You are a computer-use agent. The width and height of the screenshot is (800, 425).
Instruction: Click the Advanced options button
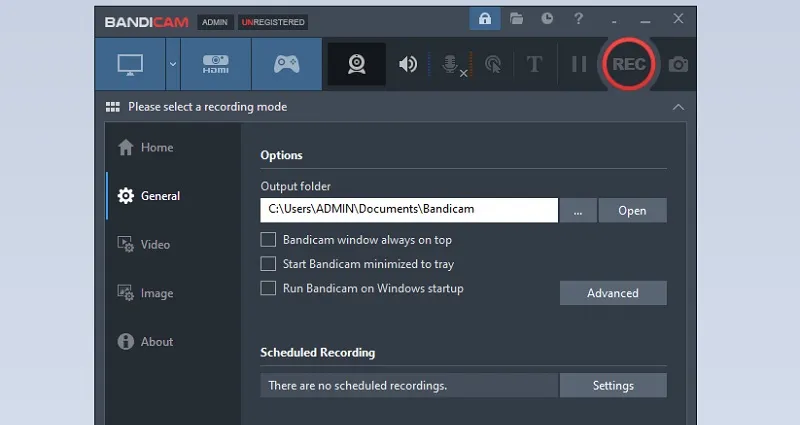click(x=612, y=293)
